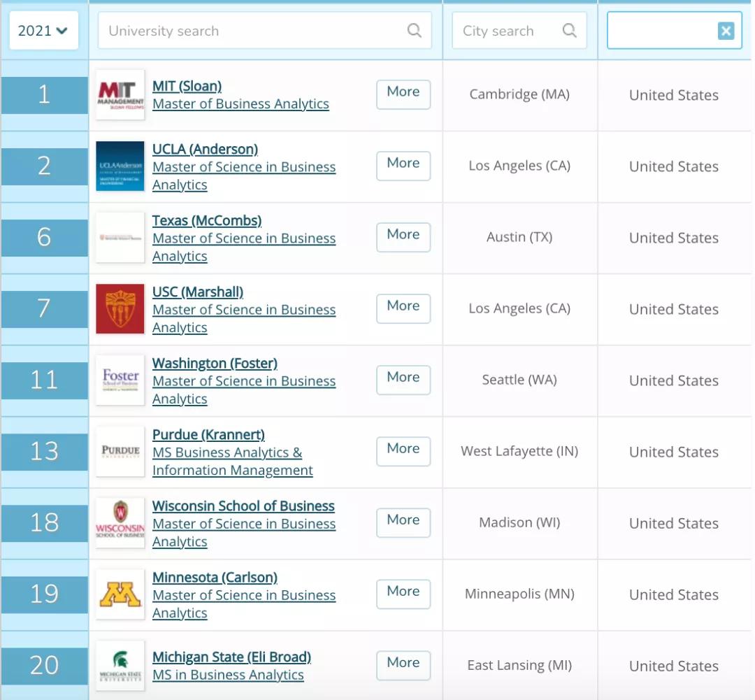Click the Michigan State Spartan logo
The width and height of the screenshot is (755, 700).
pyautogui.click(x=120, y=665)
